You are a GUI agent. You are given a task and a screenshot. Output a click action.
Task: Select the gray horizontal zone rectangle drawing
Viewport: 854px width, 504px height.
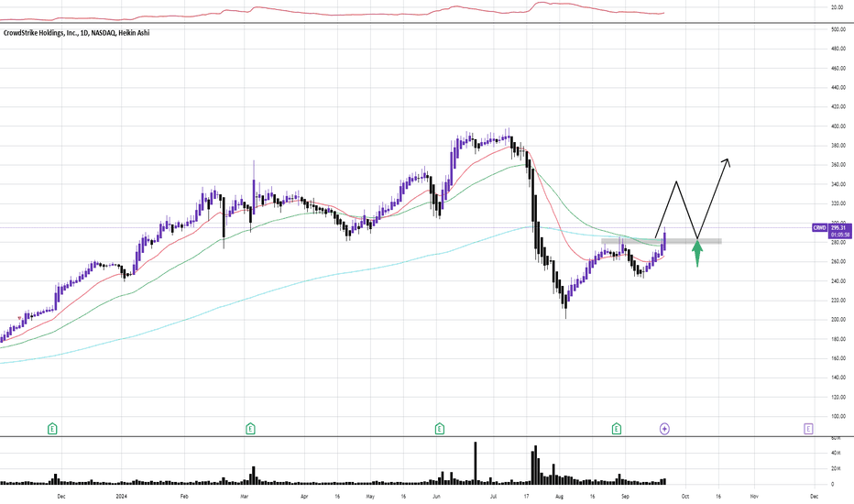(662, 241)
